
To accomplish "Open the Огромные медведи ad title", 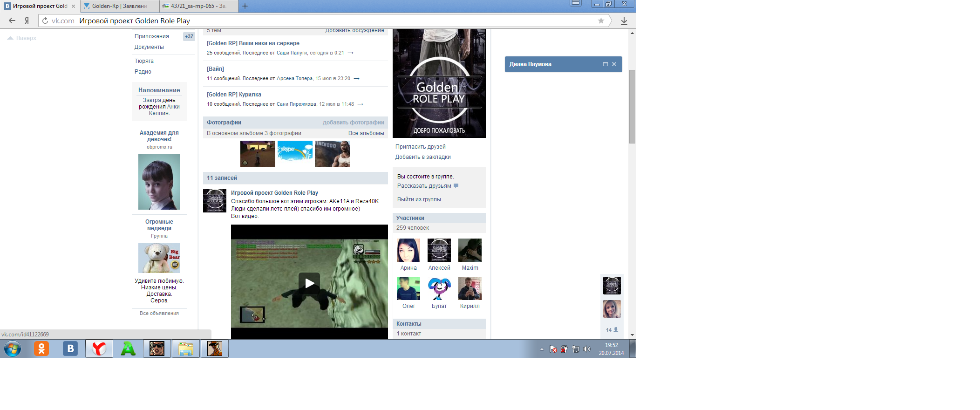I will click(159, 225).
